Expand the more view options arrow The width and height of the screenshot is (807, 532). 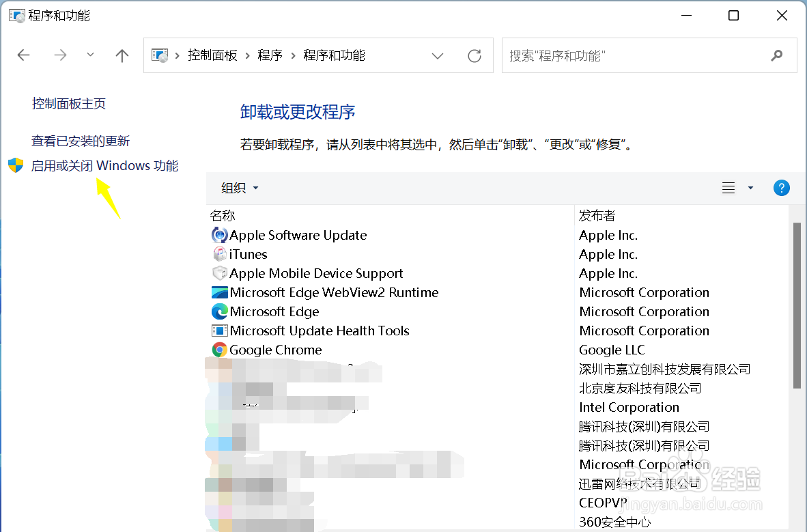pos(750,188)
